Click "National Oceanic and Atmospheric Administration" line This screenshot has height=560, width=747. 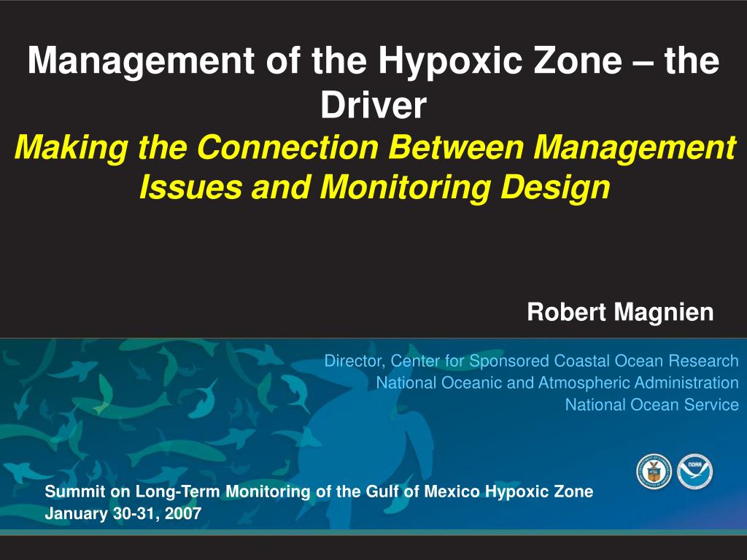pyautogui.click(x=557, y=383)
